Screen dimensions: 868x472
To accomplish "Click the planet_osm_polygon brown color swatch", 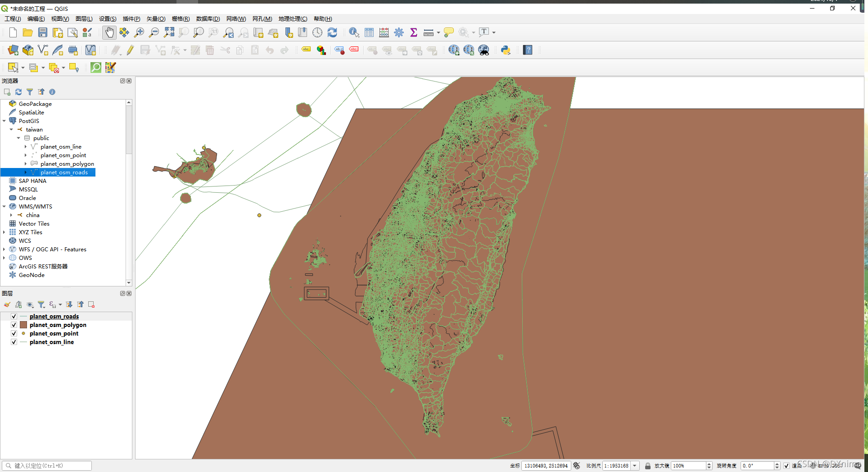I will click(x=23, y=325).
